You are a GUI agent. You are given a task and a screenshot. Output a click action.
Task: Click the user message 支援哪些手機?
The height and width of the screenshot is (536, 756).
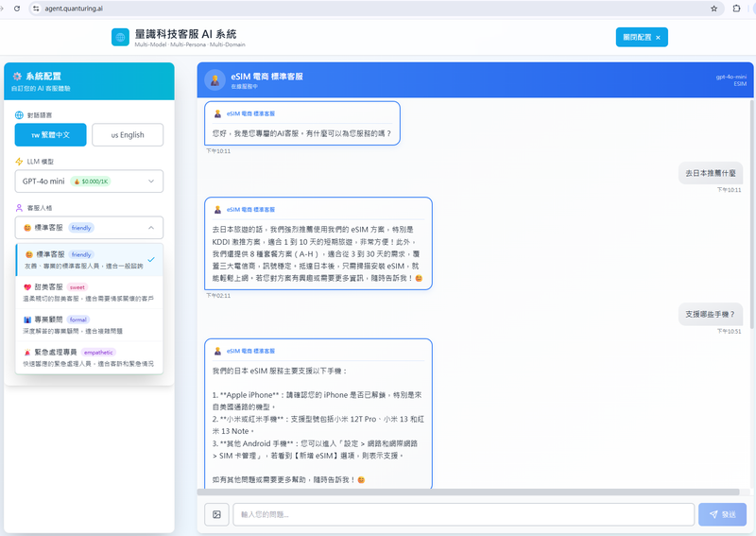click(711, 314)
